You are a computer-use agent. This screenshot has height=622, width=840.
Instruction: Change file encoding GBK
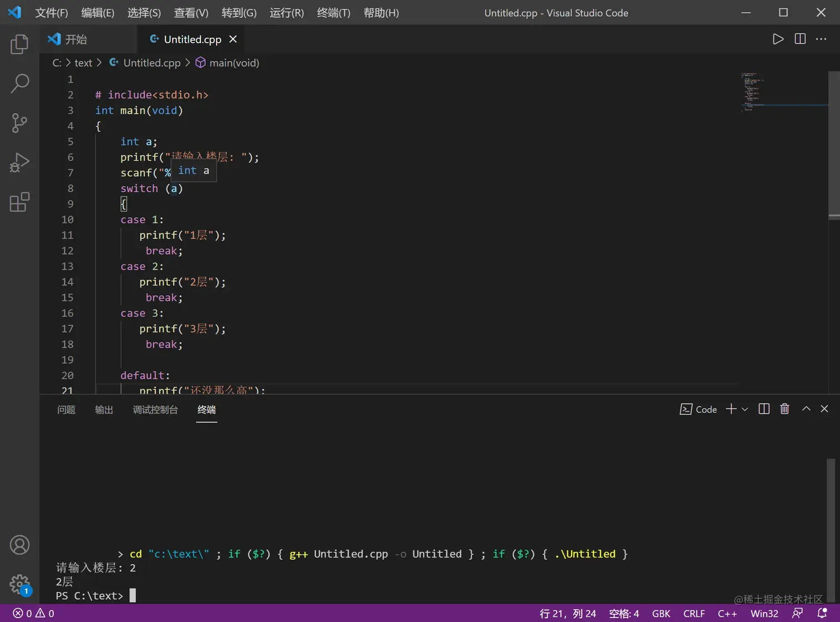tap(661, 613)
